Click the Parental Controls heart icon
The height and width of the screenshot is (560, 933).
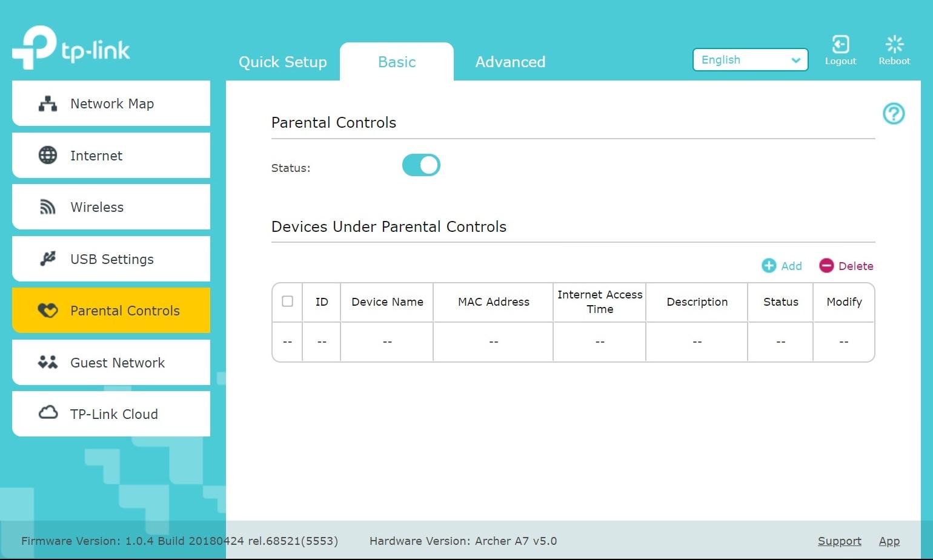tap(48, 311)
